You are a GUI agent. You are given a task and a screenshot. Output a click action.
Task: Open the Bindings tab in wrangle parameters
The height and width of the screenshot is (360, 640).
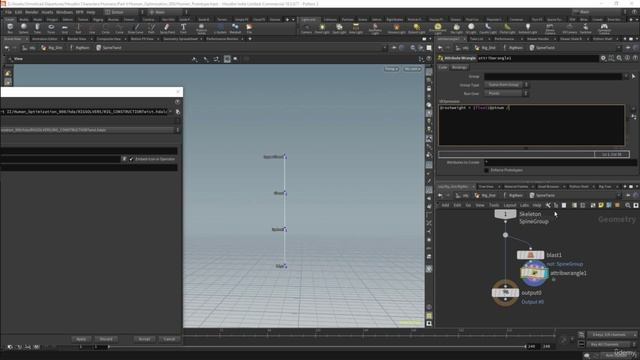click(459, 67)
